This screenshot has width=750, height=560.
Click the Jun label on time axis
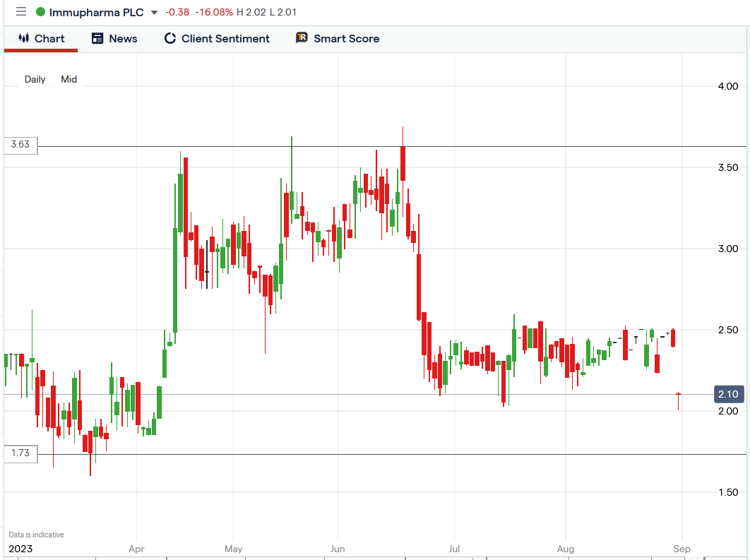point(338,549)
